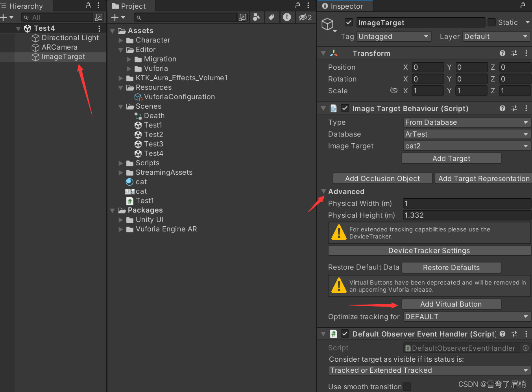Open Image Target Behaviour context menu

pyautogui.click(x=526, y=108)
